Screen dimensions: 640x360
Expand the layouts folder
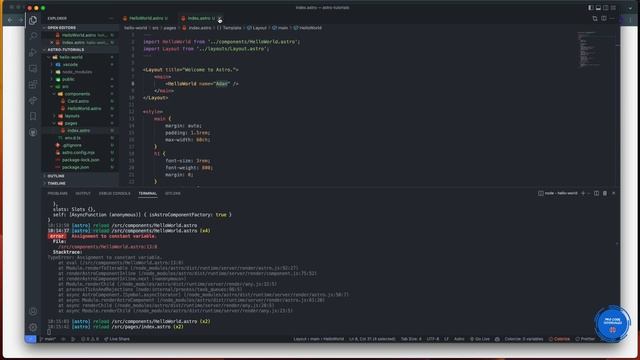(72, 116)
